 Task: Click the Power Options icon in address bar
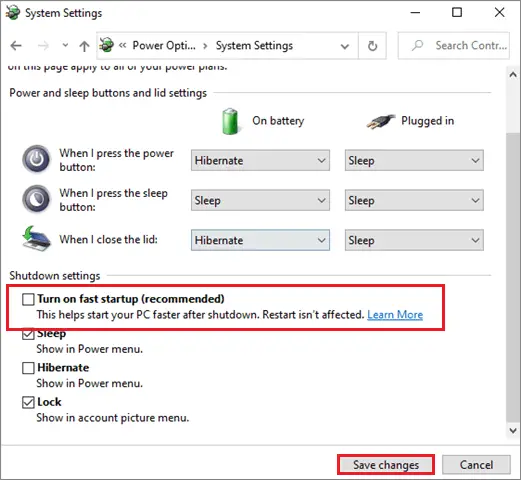click(107, 45)
